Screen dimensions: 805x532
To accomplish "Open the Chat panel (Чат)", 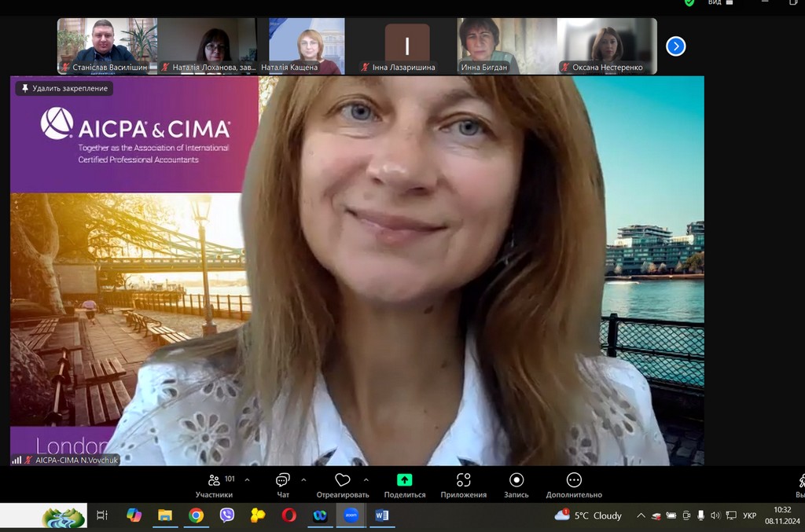I will click(x=283, y=485).
